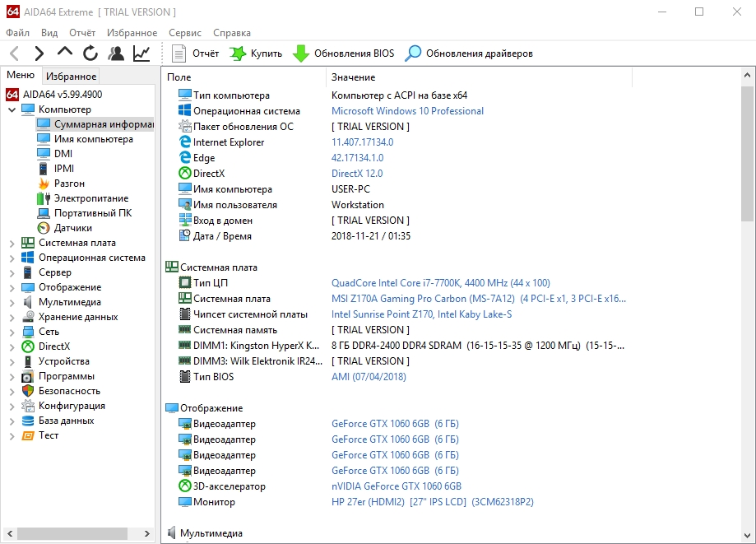Click the Тест tree icon
The width and height of the screenshot is (756, 544).
click(x=28, y=435)
